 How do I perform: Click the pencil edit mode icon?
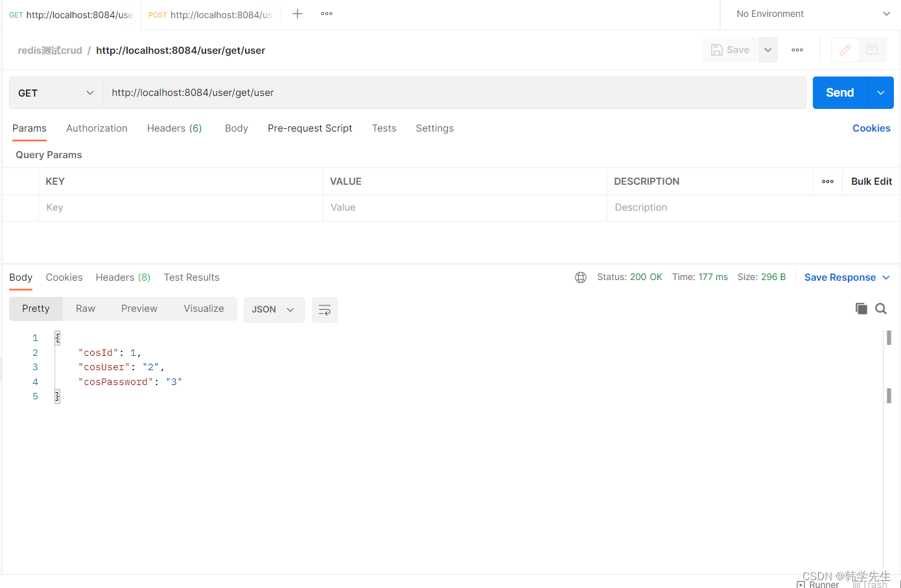[845, 50]
